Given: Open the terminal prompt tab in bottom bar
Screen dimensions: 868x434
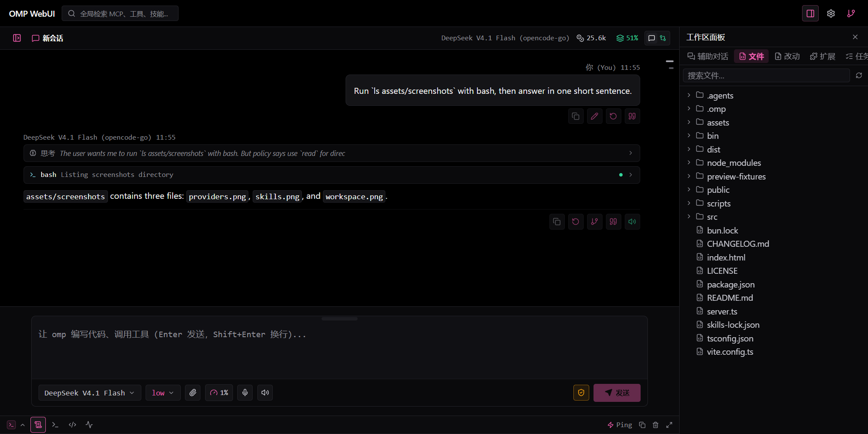Looking at the screenshot, I should click(x=55, y=425).
